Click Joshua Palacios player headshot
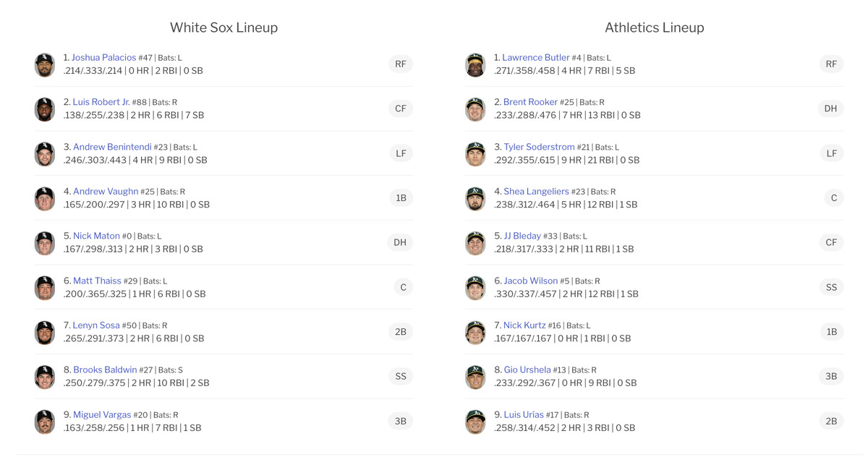 click(45, 64)
